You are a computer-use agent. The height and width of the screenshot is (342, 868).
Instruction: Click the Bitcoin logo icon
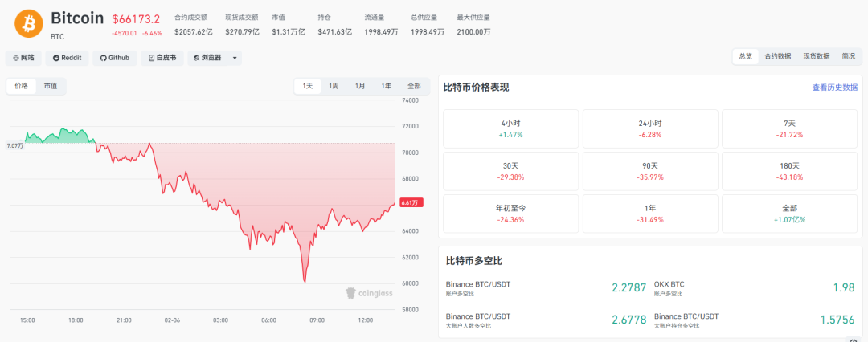[x=29, y=23]
